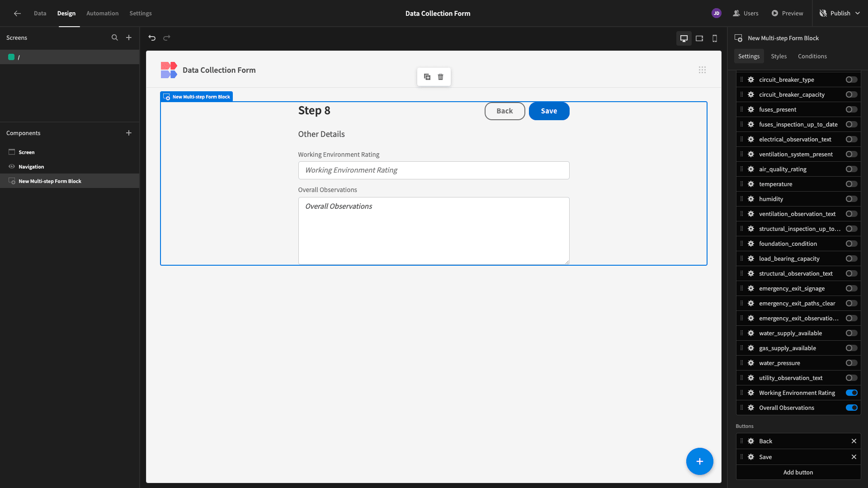Enable the foundation_condition field toggle

pos(852,244)
